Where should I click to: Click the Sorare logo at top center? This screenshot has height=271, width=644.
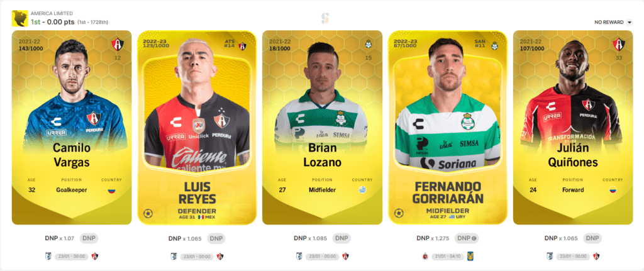coord(325,18)
